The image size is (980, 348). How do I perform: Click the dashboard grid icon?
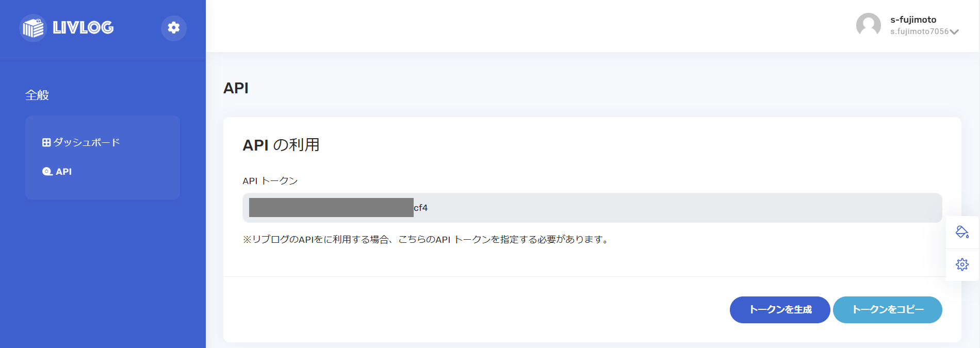point(46,142)
